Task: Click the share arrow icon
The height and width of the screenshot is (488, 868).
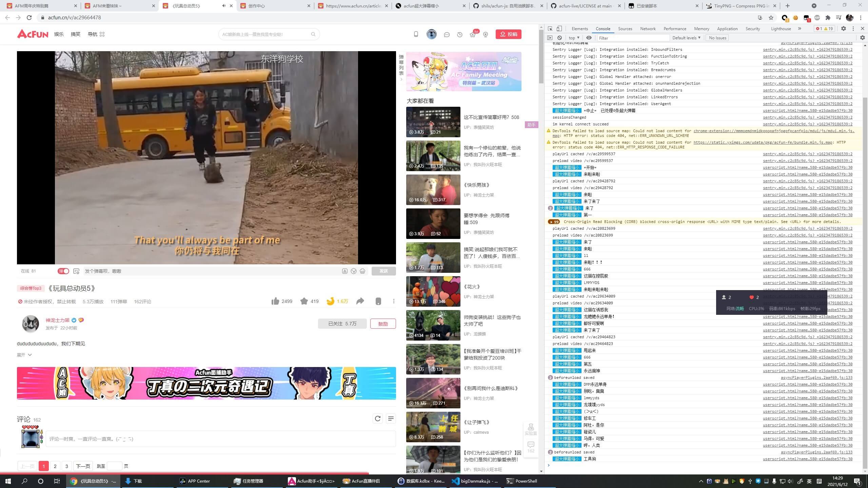Action: [360, 301]
